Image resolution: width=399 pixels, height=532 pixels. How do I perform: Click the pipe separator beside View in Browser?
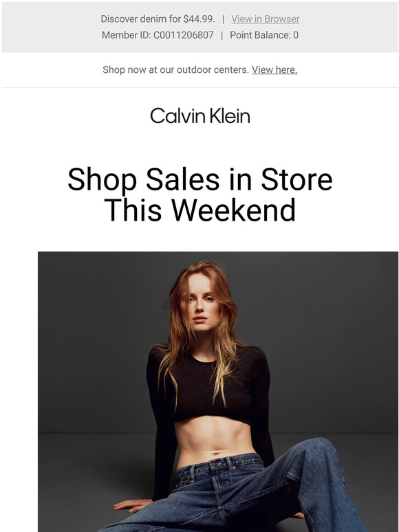pos(223,19)
